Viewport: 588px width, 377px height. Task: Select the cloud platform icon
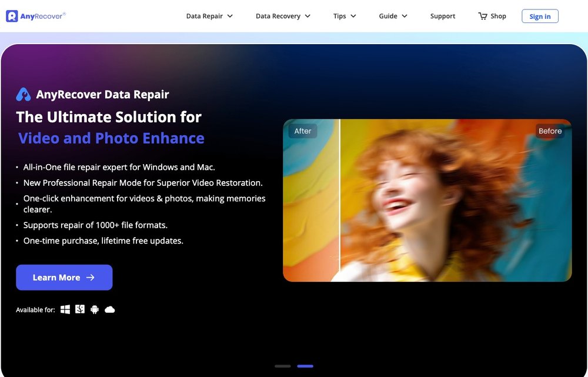tap(109, 309)
